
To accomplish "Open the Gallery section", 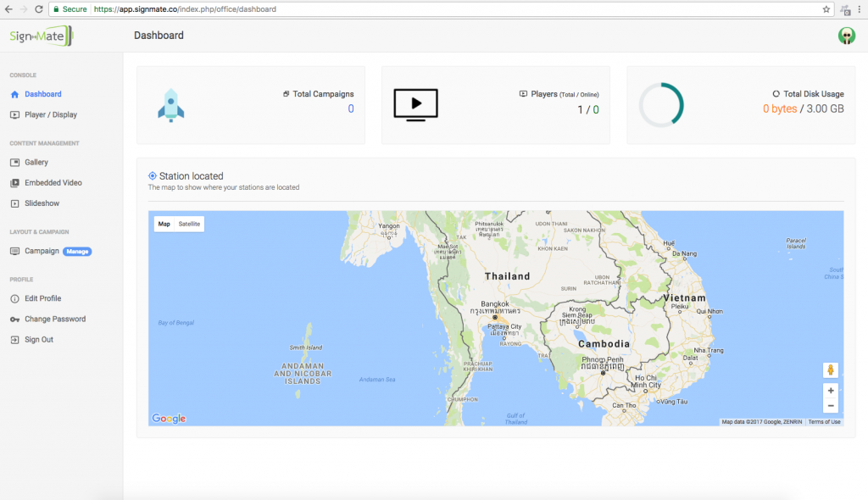I will click(36, 162).
